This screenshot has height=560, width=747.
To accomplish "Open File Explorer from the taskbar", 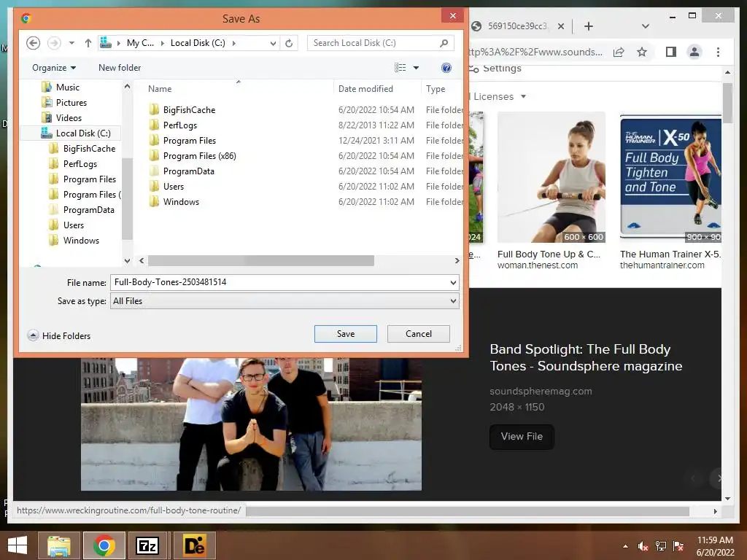I will (59, 545).
